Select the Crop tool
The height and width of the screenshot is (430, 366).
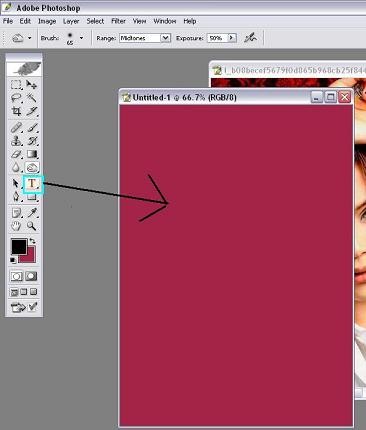(16, 111)
